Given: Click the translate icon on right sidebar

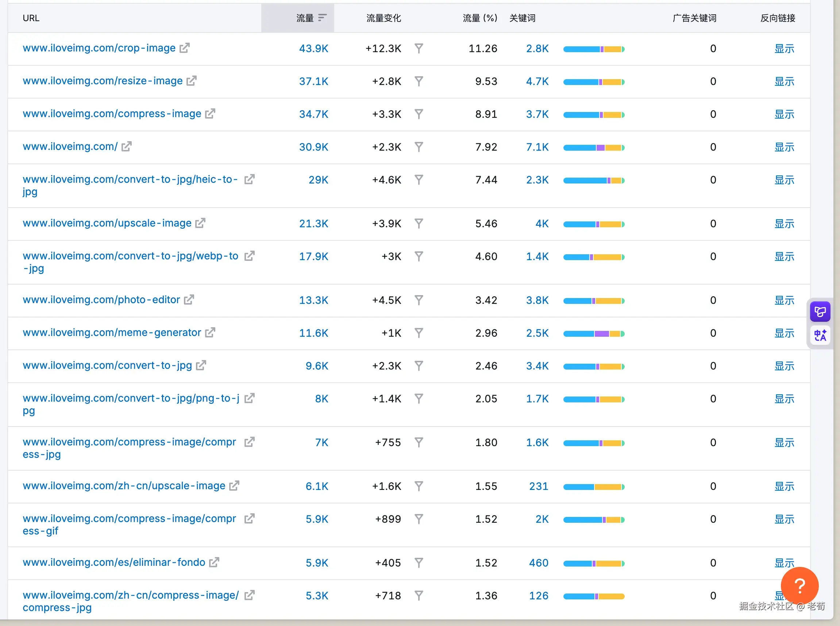Looking at the screenshot, I should [820, 335].
